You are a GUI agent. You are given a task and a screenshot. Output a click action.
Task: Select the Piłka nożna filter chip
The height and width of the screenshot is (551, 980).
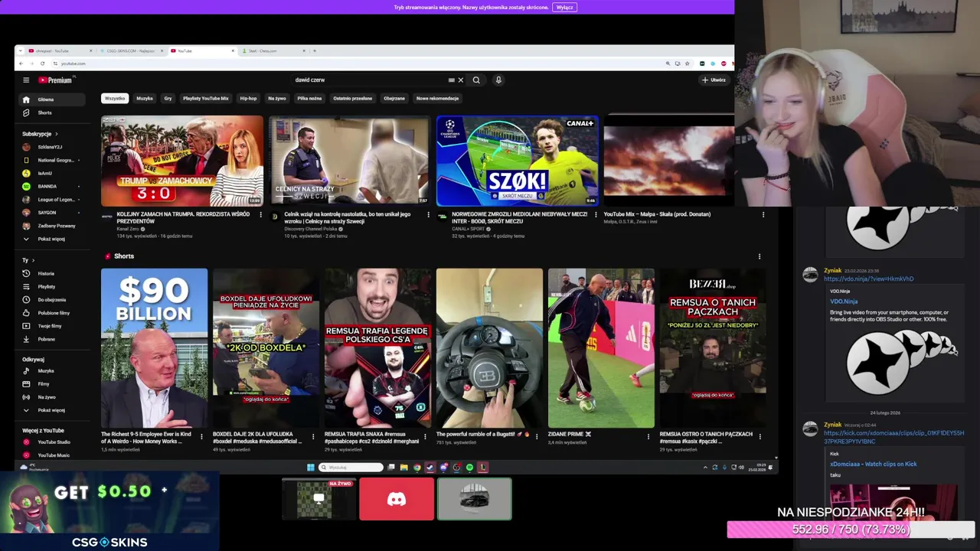pos(309,98)
